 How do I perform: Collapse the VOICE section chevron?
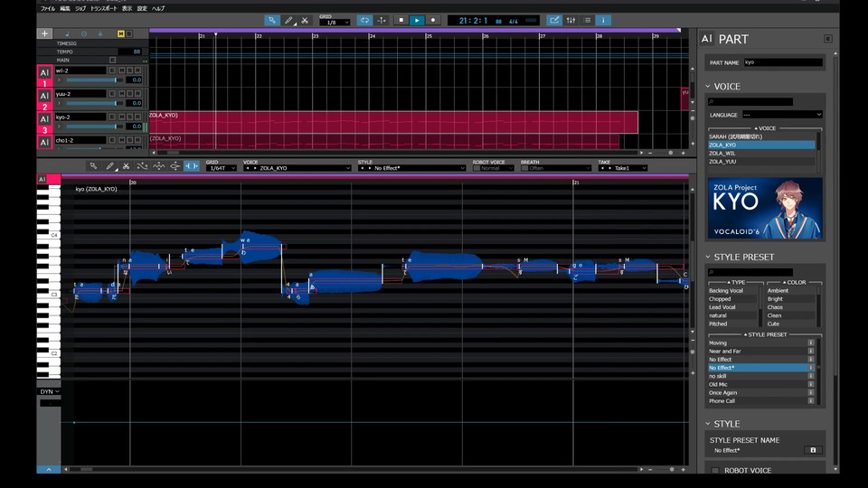pos(707,87)
